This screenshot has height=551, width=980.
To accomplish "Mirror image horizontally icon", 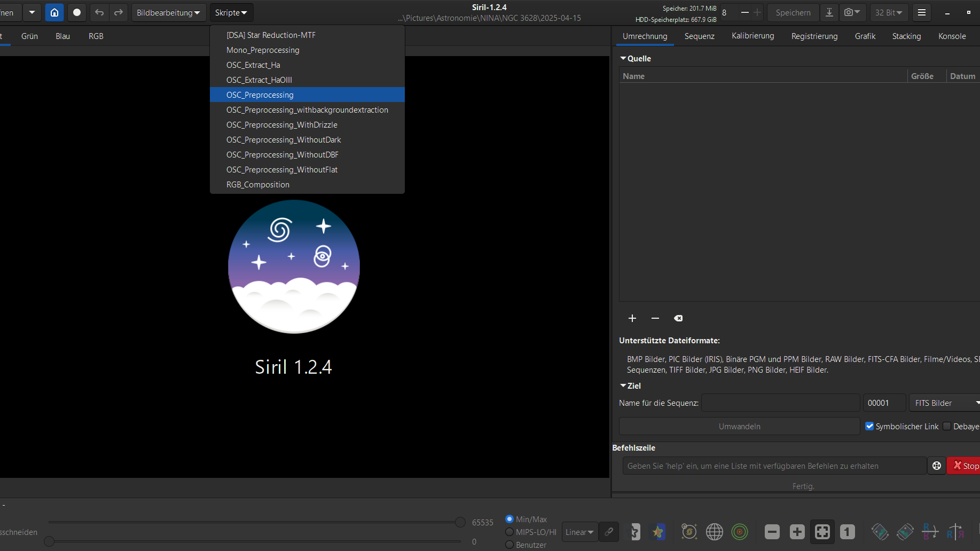I will 955,532.
